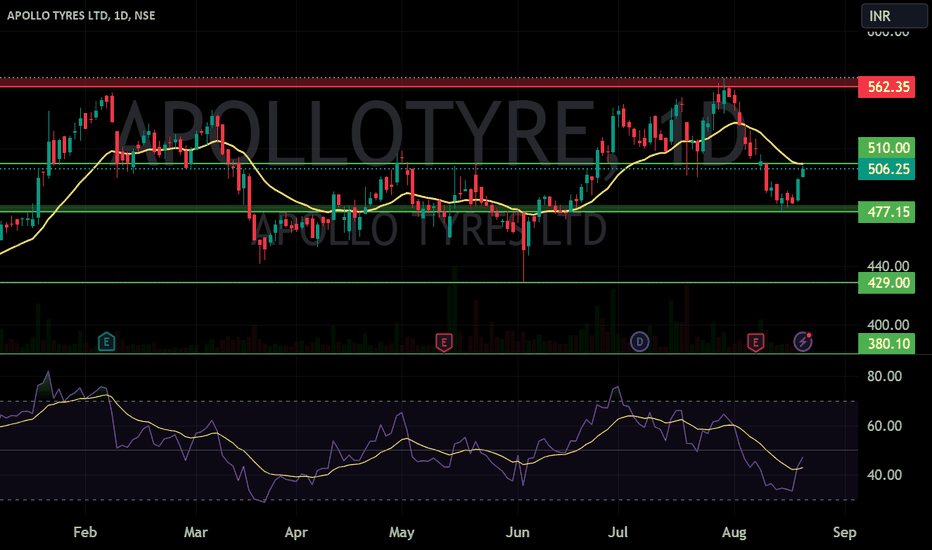The width and height of the screenshot is (932, 550).
Task: Click the Jun label on time axis
Action: [x=518, y=532]
